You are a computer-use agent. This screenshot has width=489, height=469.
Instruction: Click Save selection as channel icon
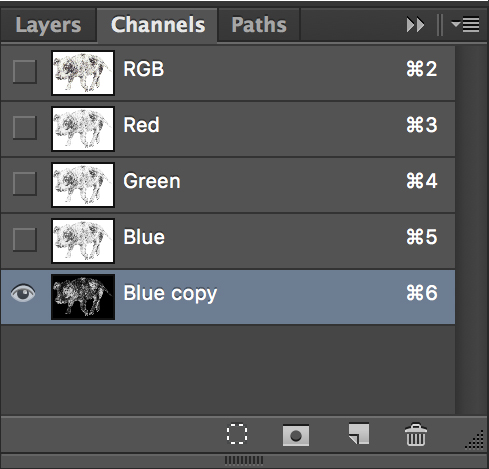(296, 435)
